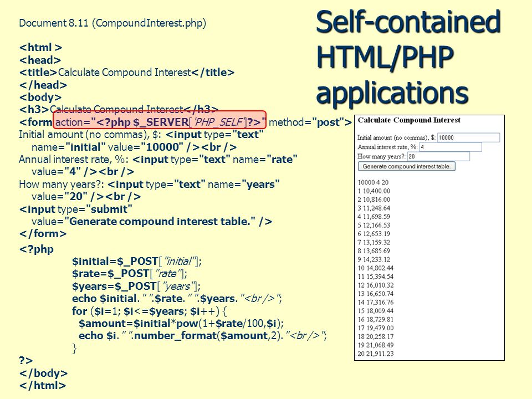
Task: Click the opening <?php tag line
Action: 37,249
